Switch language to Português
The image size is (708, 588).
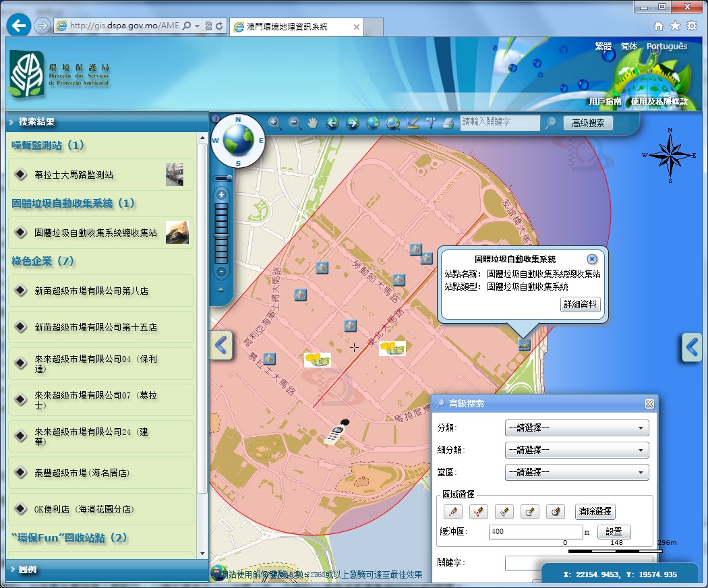(666, 47)
